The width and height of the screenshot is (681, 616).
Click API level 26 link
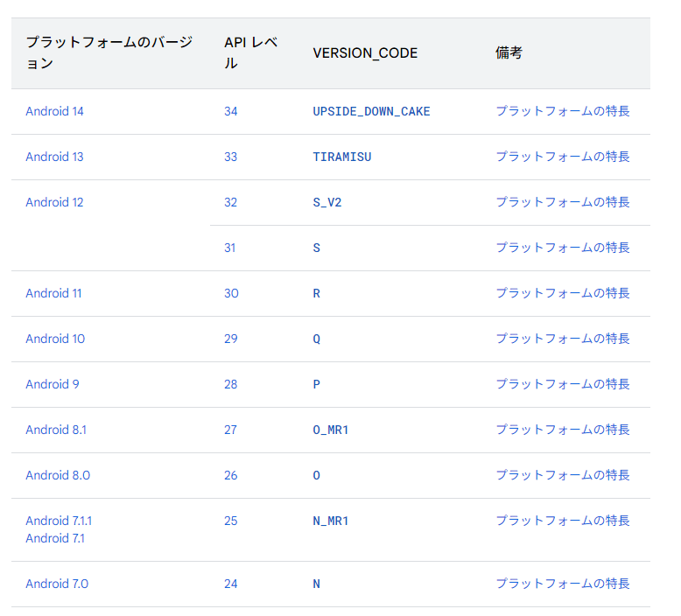[x=230, y=476]
